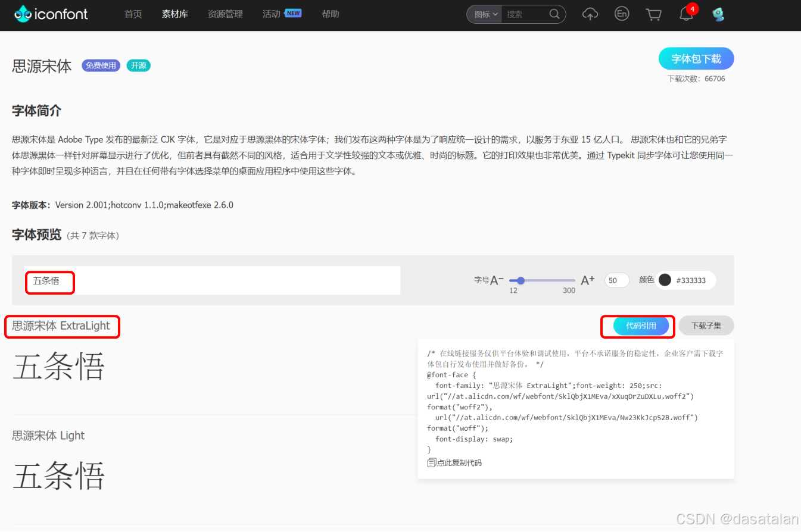Screen dimensions: 801x532
Task: Switch language with the En icon
Action: pyautogui.click(x=622, y=14)
